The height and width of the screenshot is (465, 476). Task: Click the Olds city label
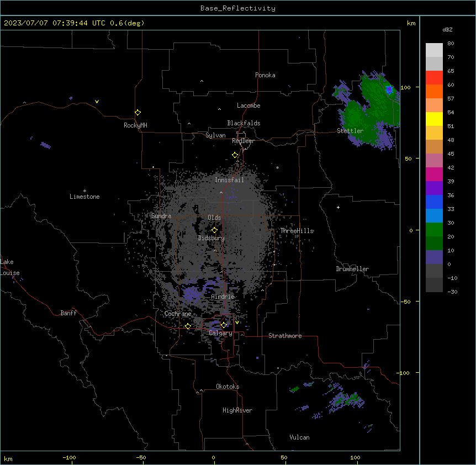click(x=214, y=218)
